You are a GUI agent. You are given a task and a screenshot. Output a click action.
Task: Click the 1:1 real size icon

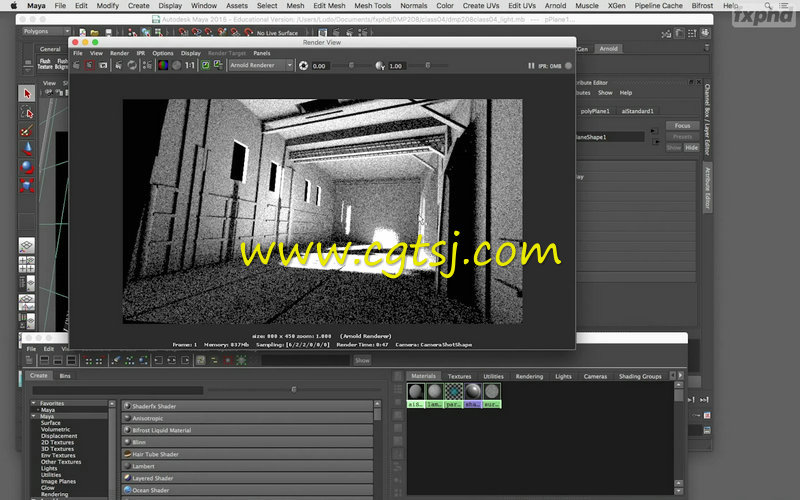coord(190,65)
